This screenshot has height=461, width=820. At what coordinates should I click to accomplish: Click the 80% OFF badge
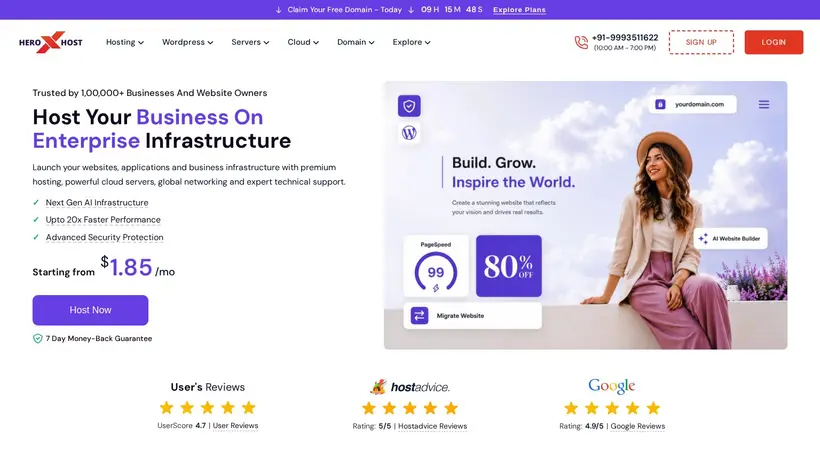tap(509, 266)
